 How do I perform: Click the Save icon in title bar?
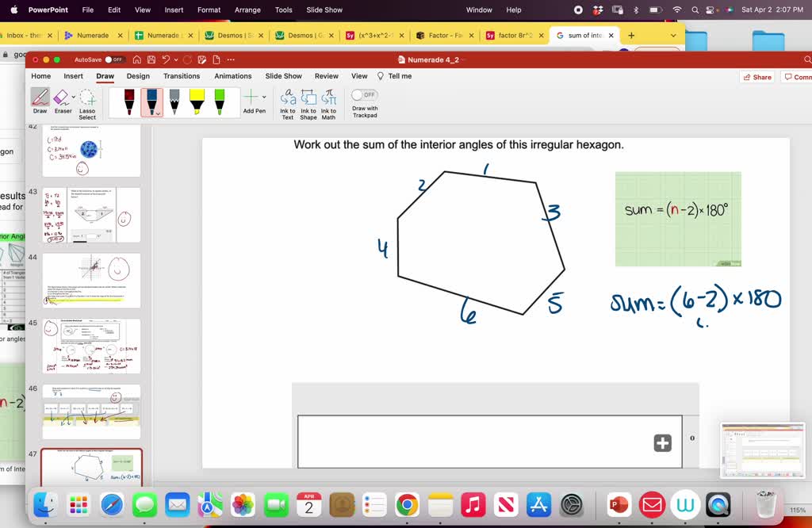(x=151, y=59)
